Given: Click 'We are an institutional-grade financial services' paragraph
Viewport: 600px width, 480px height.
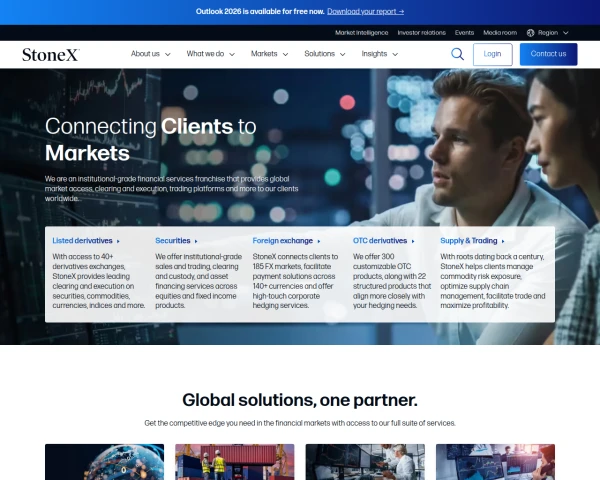Looking at the screenshot, I should point(171,189).
